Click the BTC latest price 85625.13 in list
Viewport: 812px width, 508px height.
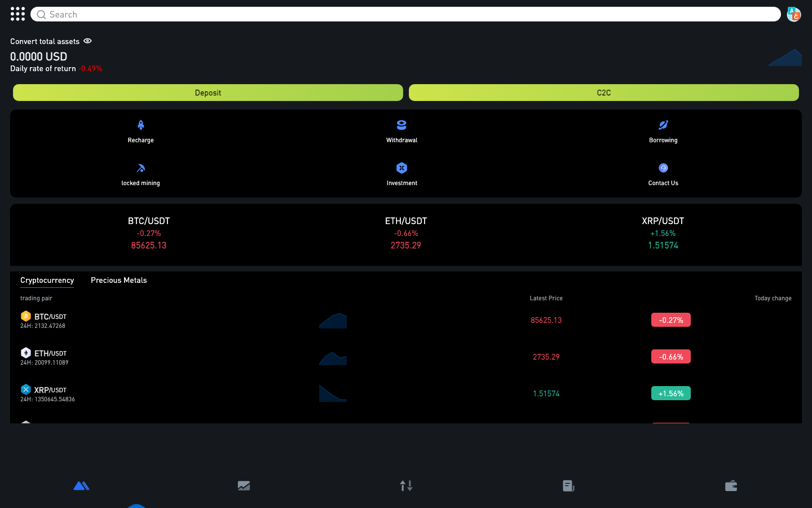[546, 320]
